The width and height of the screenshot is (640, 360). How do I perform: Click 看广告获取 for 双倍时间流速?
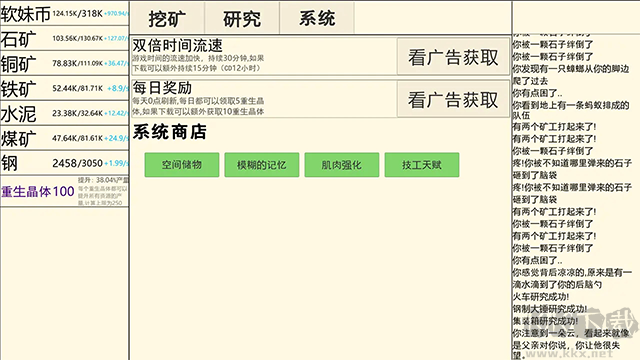453,57
